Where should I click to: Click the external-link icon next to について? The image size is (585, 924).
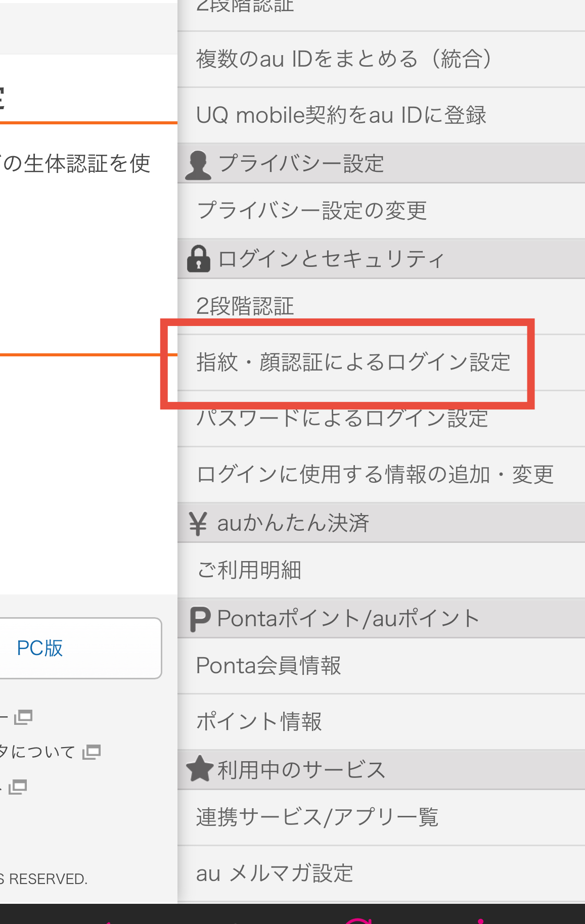[x=92, y=752]
